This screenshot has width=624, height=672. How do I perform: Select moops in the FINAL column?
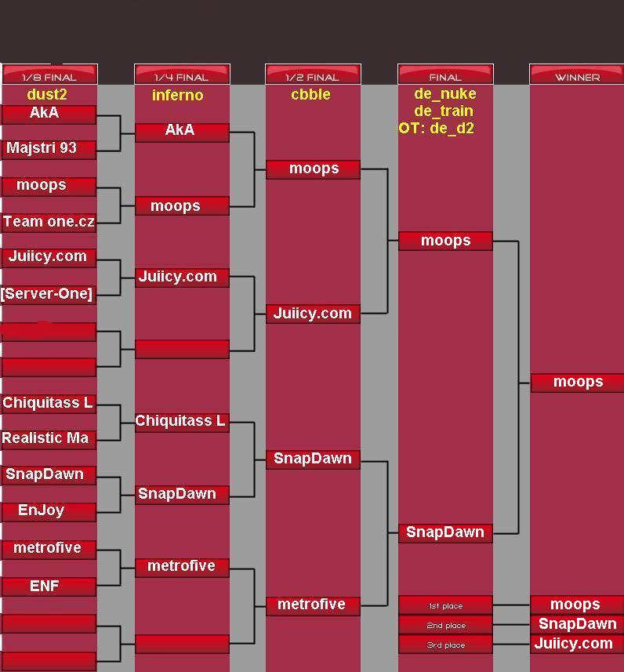point(446,241)
